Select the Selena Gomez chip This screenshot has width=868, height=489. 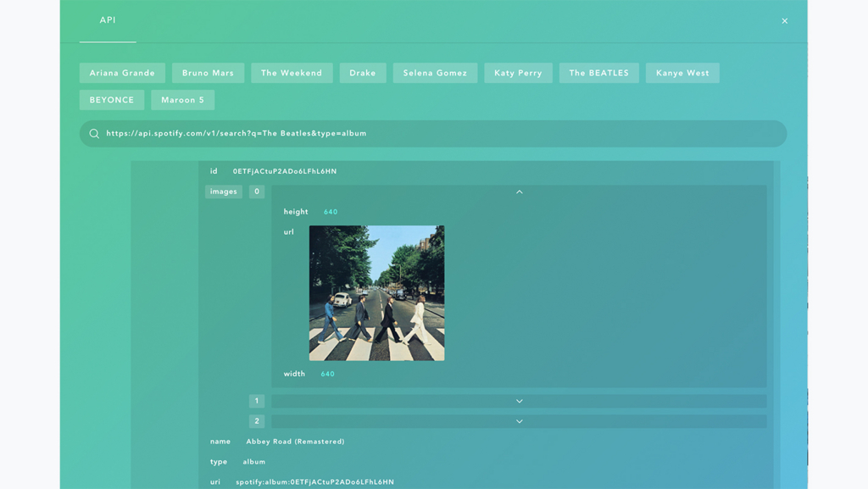click(x=435, y=73)
